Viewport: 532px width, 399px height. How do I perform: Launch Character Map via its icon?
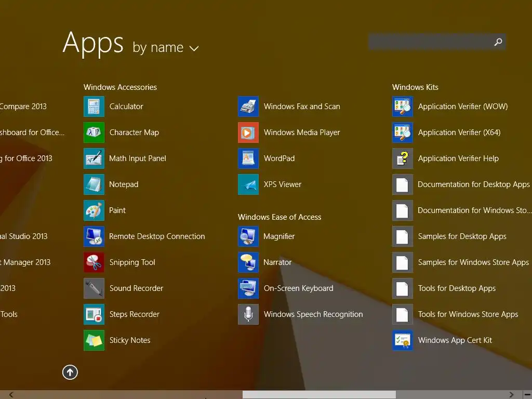click(x=94, y=132)
